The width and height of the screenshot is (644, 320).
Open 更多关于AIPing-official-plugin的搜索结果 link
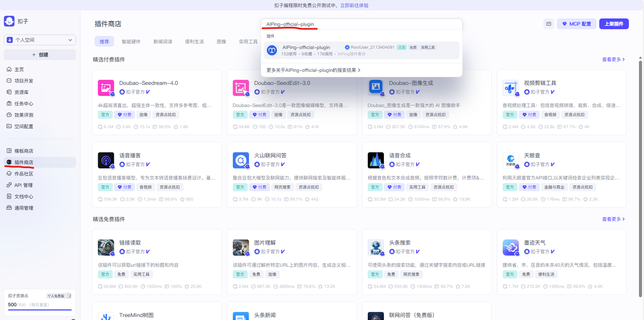(x=313, y=70)
